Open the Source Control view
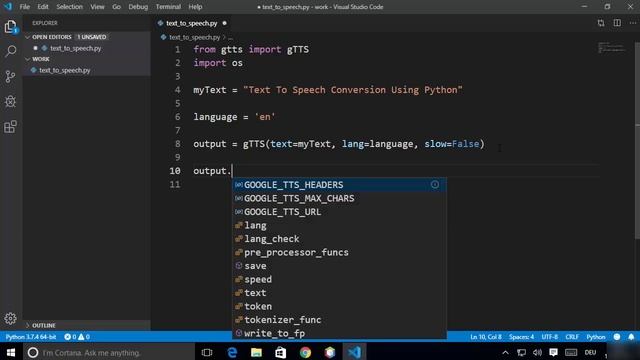 (x=11, y=76)
